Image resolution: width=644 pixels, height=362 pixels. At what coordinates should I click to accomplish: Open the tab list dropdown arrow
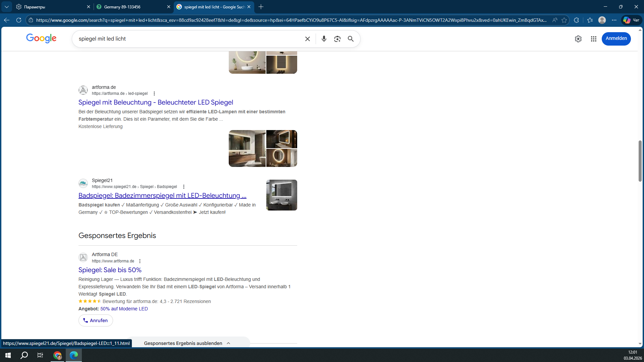[x=6, y=7]
